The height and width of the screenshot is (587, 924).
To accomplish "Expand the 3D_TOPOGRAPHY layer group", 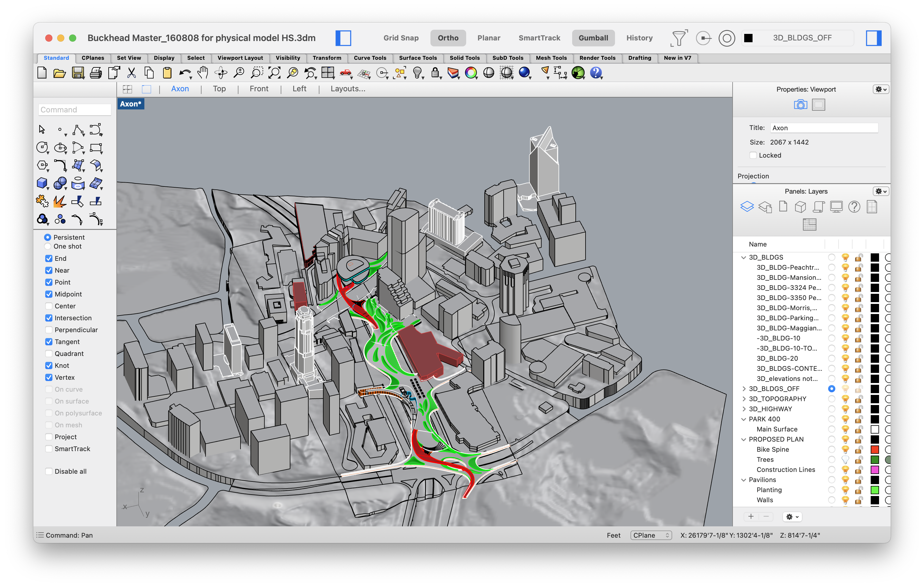I will coord(744,399).
